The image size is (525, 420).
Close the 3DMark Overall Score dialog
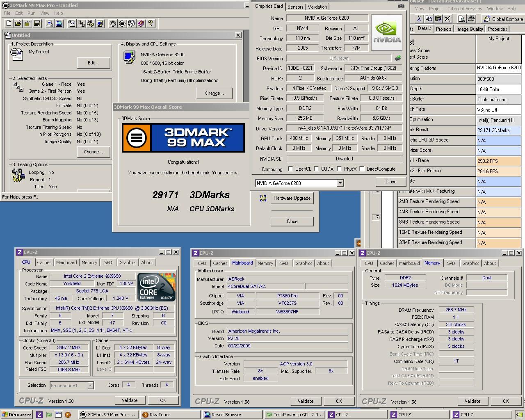point(292,221)
